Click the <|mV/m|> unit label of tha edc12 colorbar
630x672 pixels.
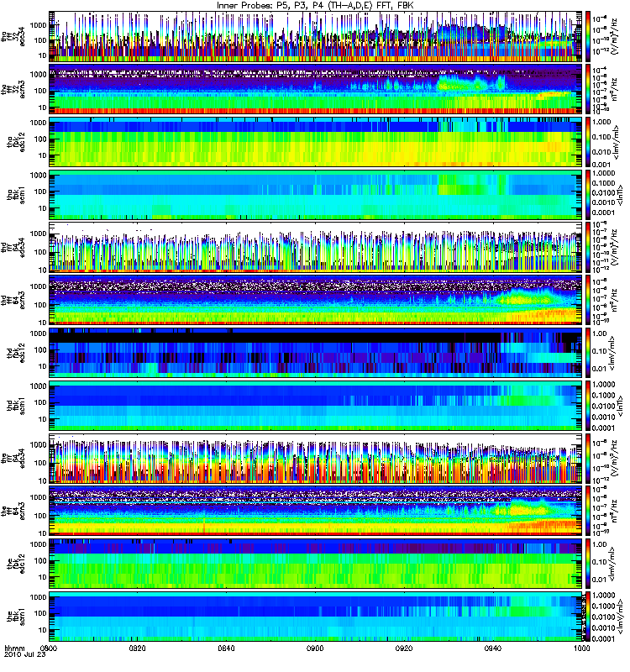pos(617,141)
